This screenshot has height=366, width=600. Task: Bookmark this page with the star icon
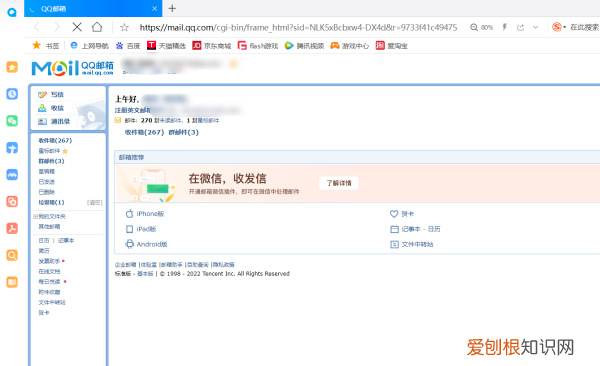(124, 27)
